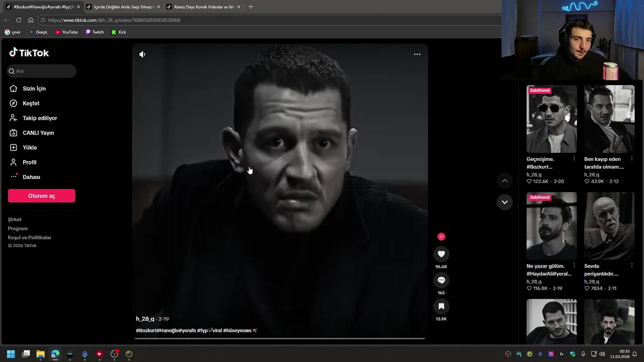Image resolution: width=644 pixels, height=362 pixels.
Task: Open the video's three-dot options menu
Action: click(417, 54)
